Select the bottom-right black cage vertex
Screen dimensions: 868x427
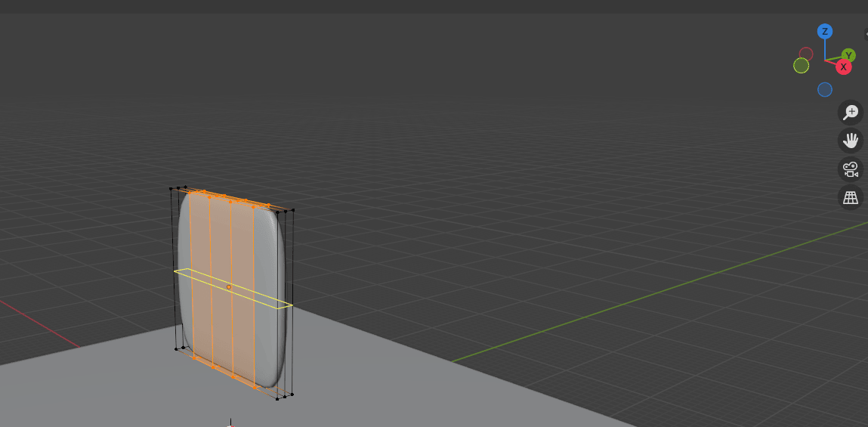pos(292,394)
